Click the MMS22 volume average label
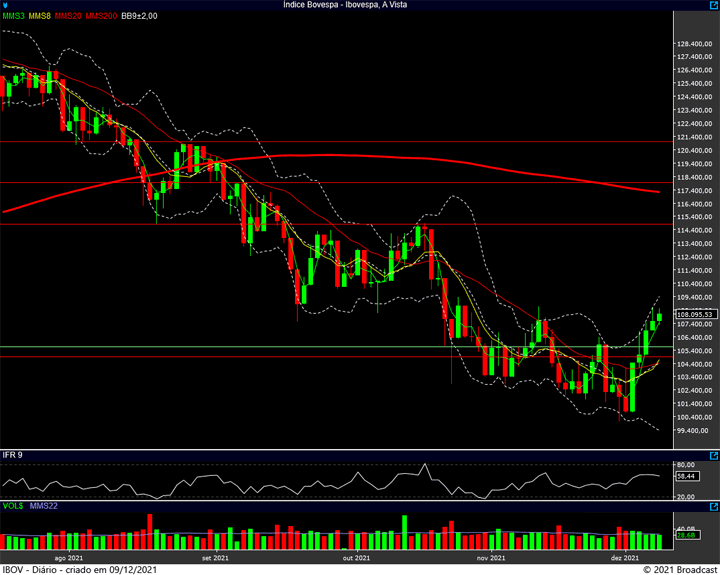This screenshot has height=575, width=720. pyautogui.click(x=44, y=506)
